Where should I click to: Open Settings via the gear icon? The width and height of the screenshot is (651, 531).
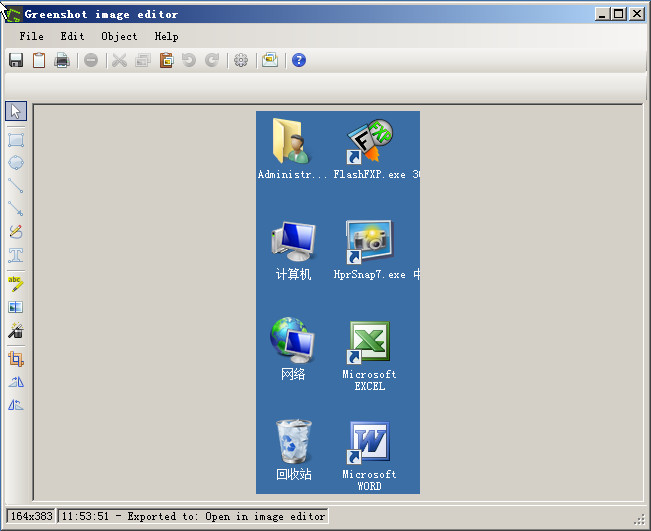[x=241, y=60]
